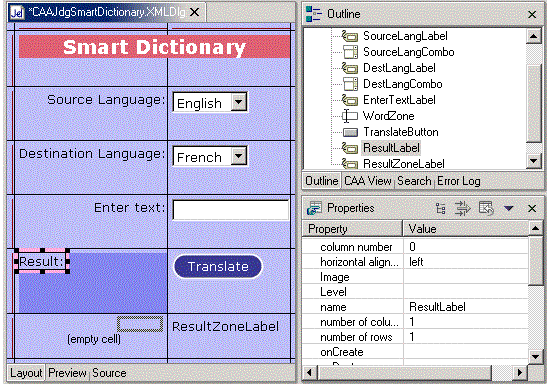Open the Destination Language French combo arrow
Screen dimensions: 547x384
(239, 156)
